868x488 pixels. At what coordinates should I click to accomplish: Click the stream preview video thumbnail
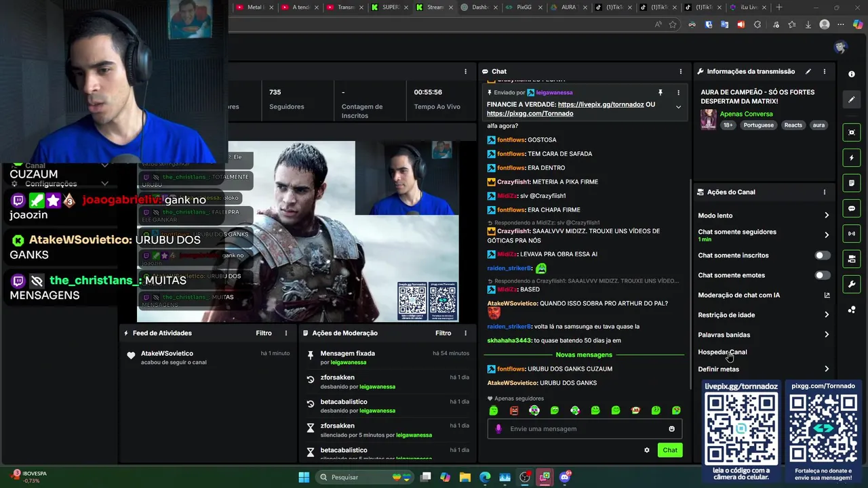298,231
